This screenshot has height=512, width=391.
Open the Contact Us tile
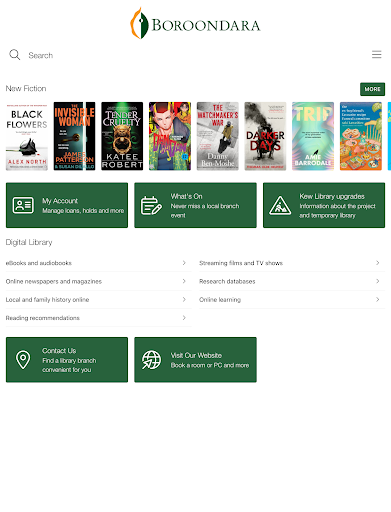[x=67, y=360]
